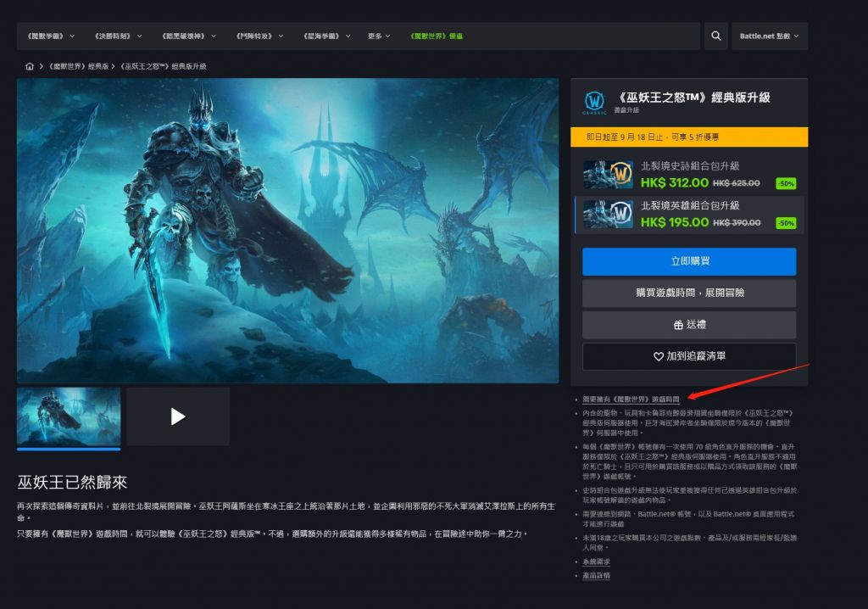Expand the 《暗黑破壞神》 nav dropdown
The image size is (868, 609).
[x=188, y=36]
